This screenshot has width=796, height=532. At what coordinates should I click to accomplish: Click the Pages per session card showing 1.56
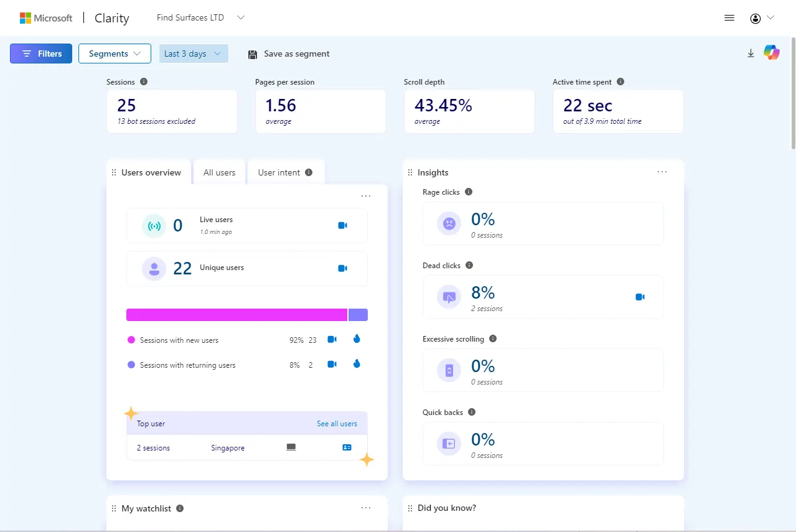point(321,111)
